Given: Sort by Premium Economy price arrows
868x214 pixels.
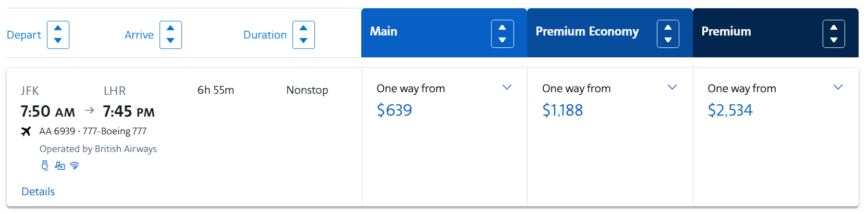Looking at the screenshot, I should coord(668,34).
